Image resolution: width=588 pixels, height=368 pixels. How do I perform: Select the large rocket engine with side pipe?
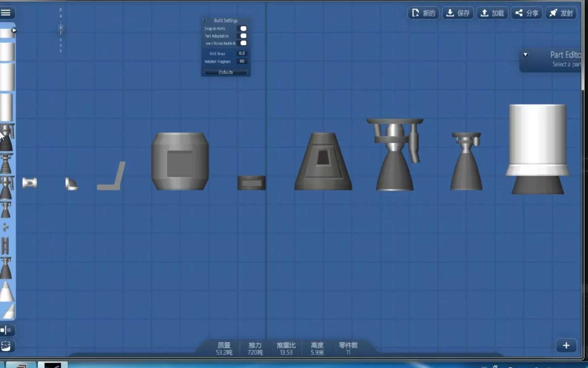(395, 154)
